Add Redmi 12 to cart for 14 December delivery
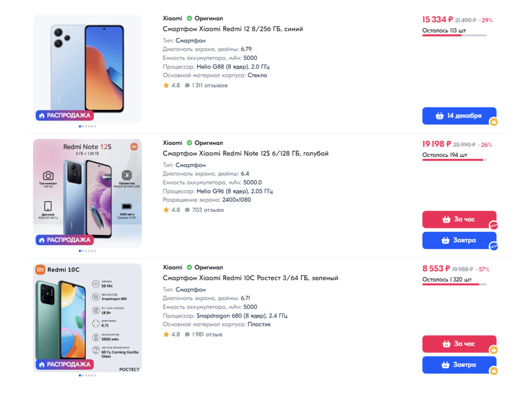The width and height of the screenshot is (532, 394). coord(459,116)
